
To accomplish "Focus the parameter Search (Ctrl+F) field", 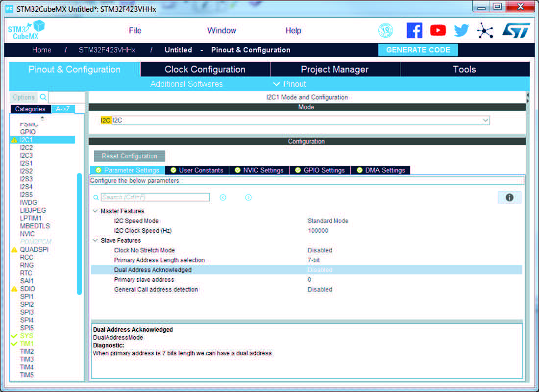I will coord(155,197).
